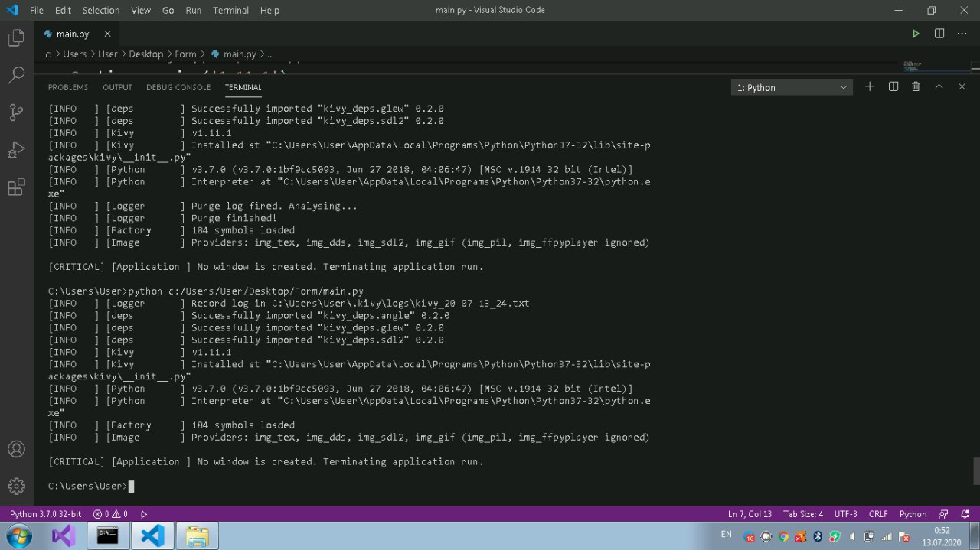Open the Run menu
The height and width of the screenshot is (550, 980).
(194, 10)
